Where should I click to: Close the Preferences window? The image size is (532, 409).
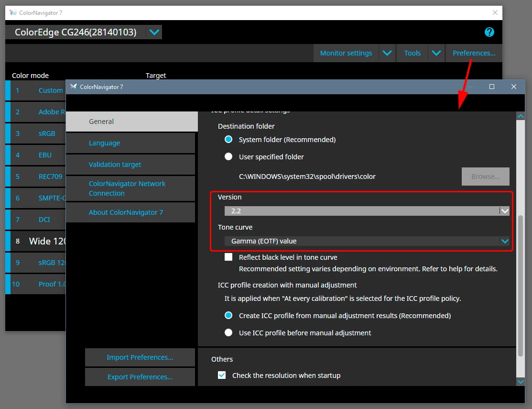514,87
